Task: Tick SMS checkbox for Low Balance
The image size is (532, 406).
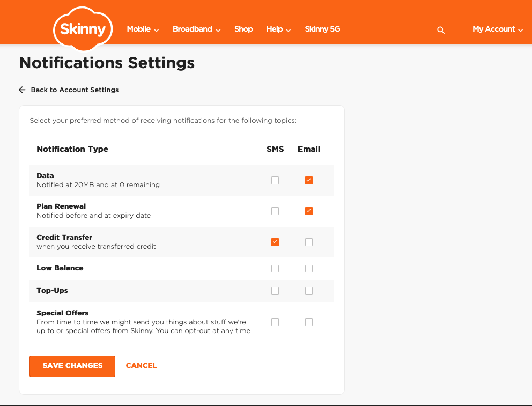Action: [x=275, y=269]
